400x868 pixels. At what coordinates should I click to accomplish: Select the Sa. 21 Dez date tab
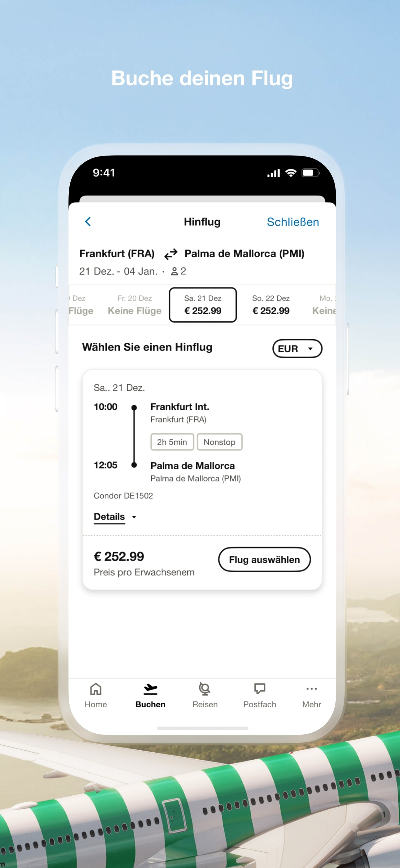[x=203, y=305]
